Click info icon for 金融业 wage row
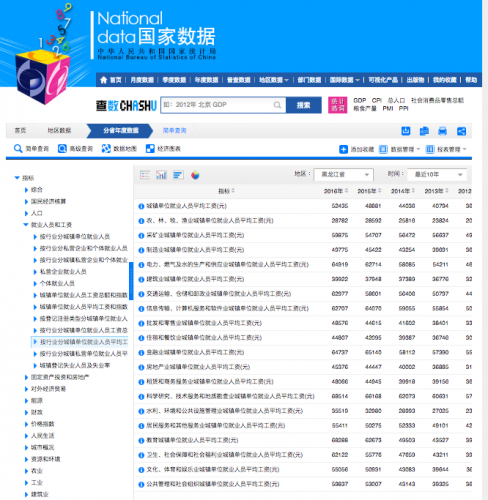 [141, 353]
